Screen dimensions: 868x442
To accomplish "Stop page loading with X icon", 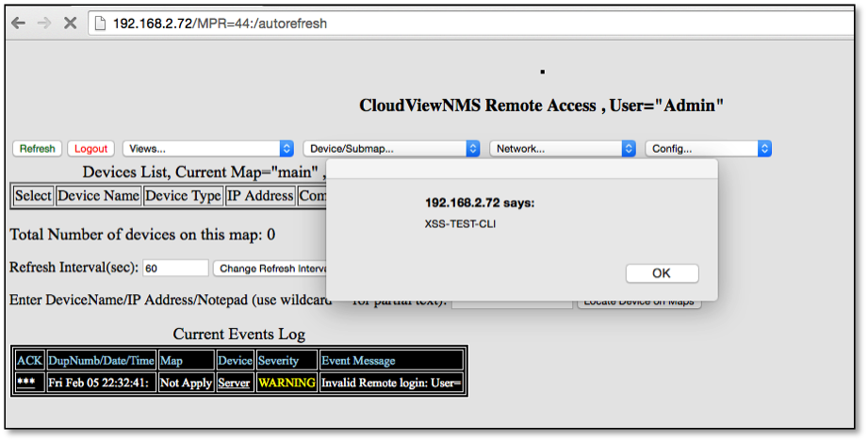I will coord(70,23).
